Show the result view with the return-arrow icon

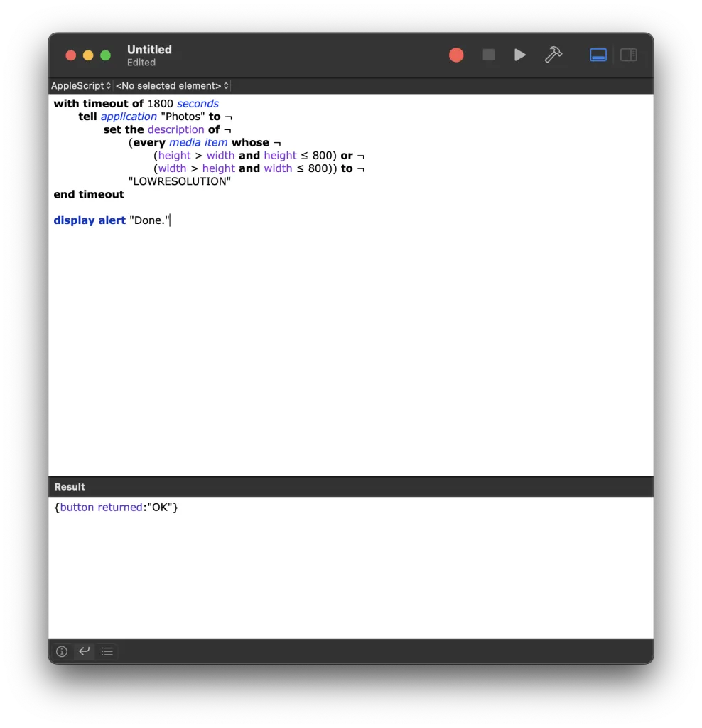tap(84, 651)
